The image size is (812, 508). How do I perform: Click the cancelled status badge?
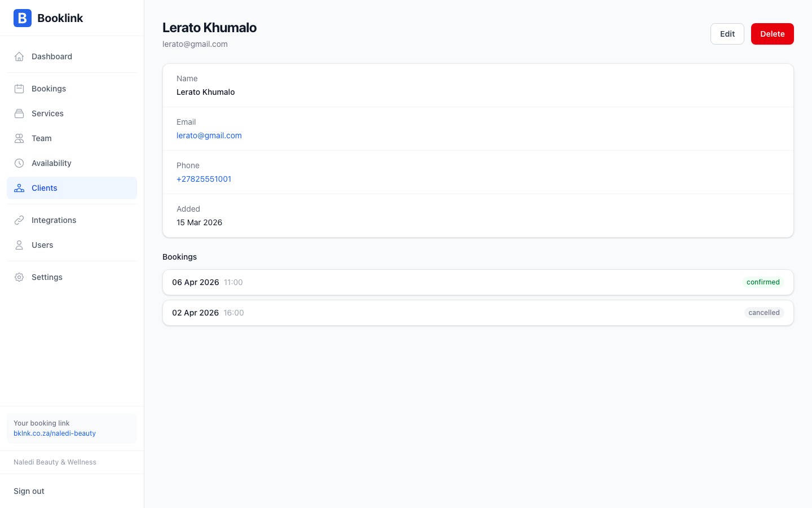pos(764,313)
